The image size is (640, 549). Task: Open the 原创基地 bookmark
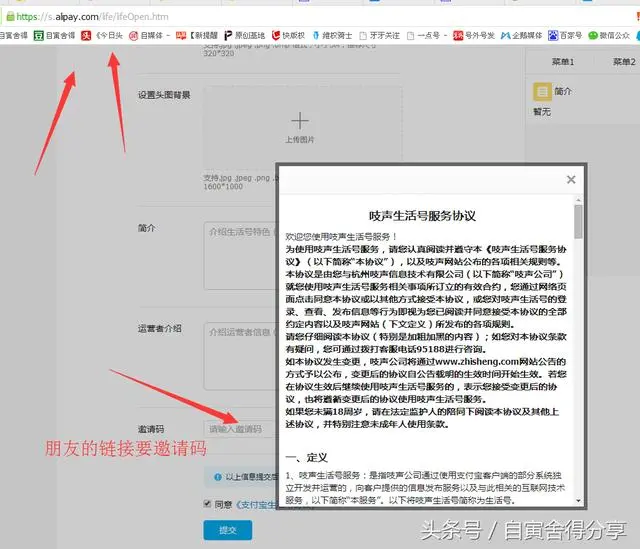(245, 36)
